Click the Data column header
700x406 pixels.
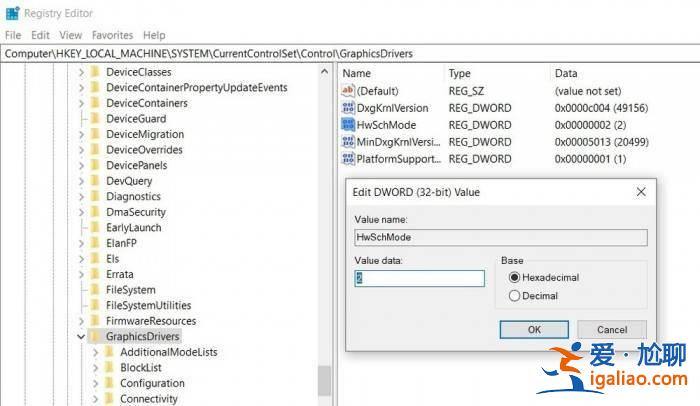click(566, 73)
